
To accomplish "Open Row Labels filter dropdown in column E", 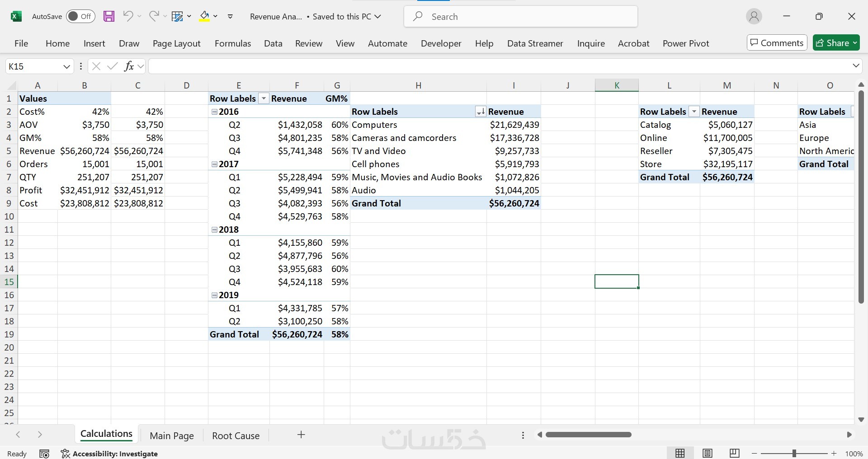I will tap(264, 99).
